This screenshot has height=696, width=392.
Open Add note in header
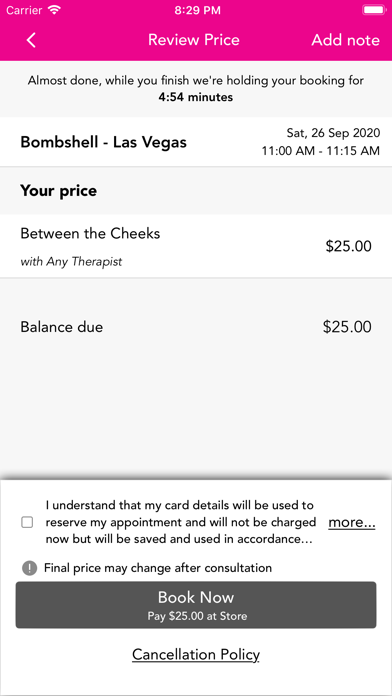point(345,40)
